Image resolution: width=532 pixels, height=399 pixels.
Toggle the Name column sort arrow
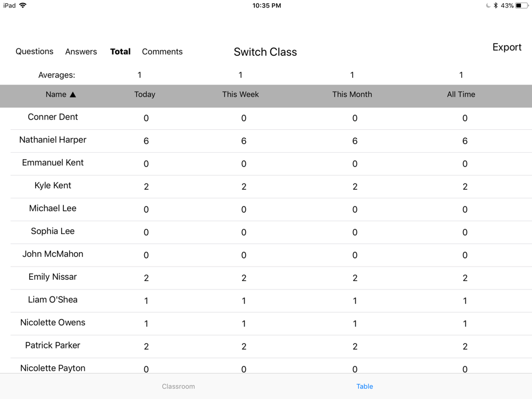pyautogui.click(x=72, y=95)
